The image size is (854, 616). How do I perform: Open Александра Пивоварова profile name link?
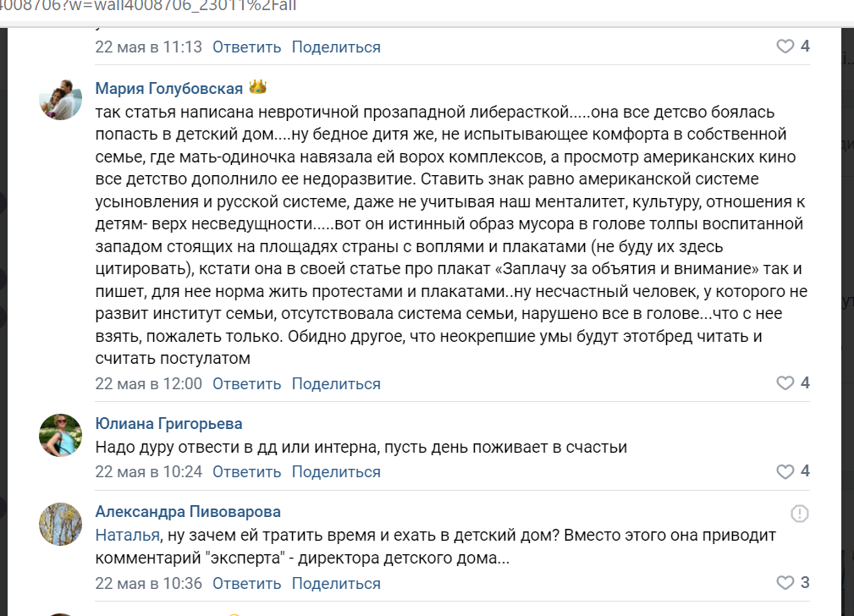click(x=188, y=512)
